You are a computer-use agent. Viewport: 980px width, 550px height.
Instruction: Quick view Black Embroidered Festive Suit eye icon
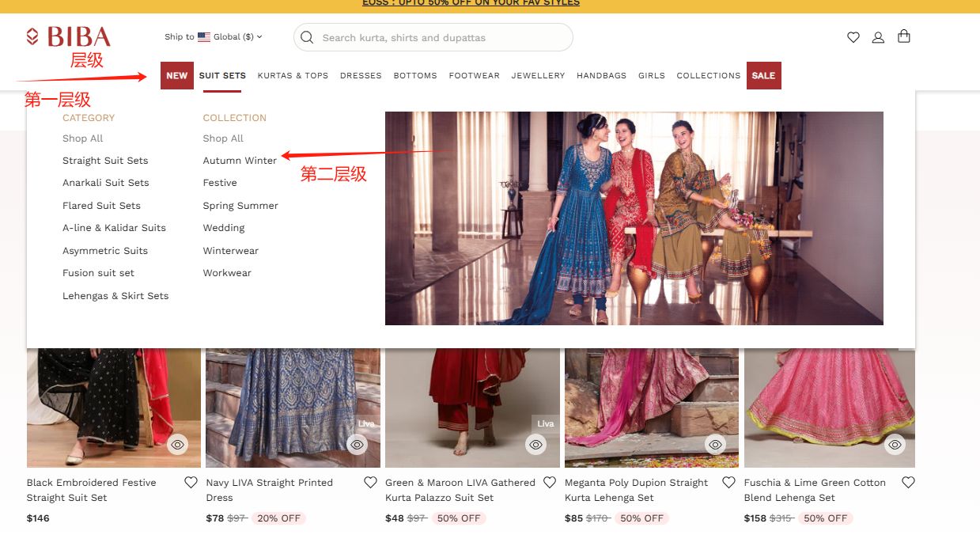click(178, 445)
